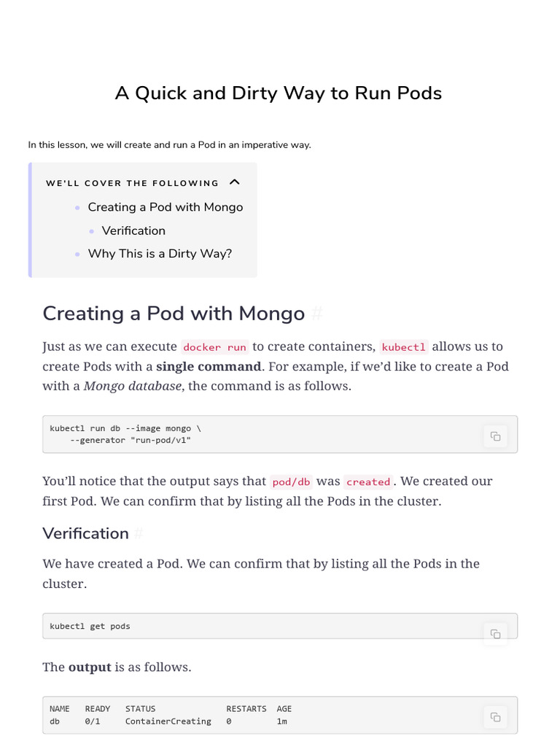This screenshot has width=560, height=747.
Task: Copy the pod status output block
Action: pyautogui.click(x=495, y=716)
